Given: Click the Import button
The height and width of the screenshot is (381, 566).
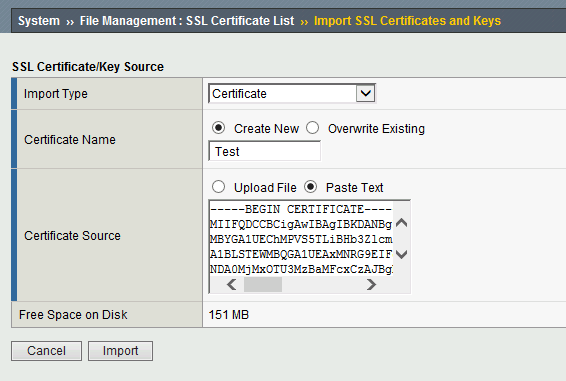Looking at the screenshot, I should tap(121, 351).
